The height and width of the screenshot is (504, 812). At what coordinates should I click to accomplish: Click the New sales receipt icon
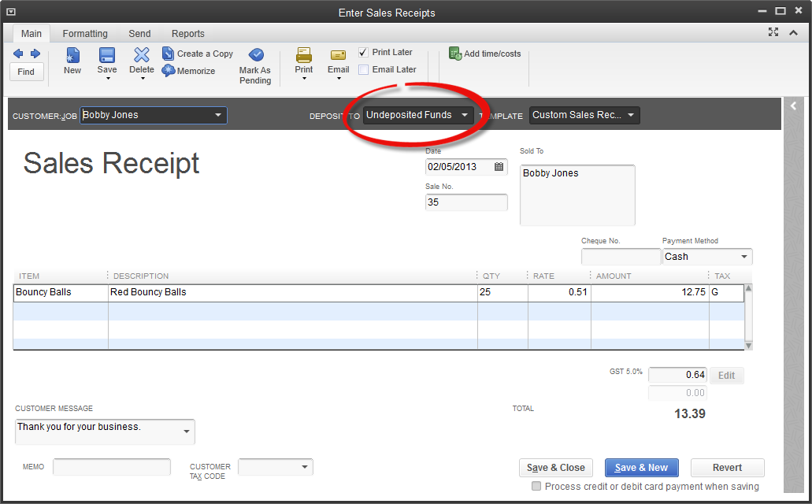(72, 56)
